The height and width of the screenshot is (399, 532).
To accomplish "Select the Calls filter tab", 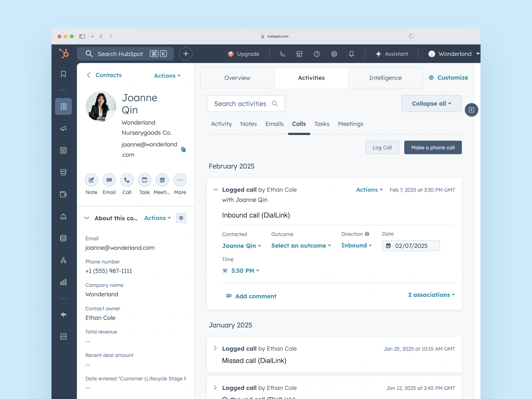I will pos(299,124).
